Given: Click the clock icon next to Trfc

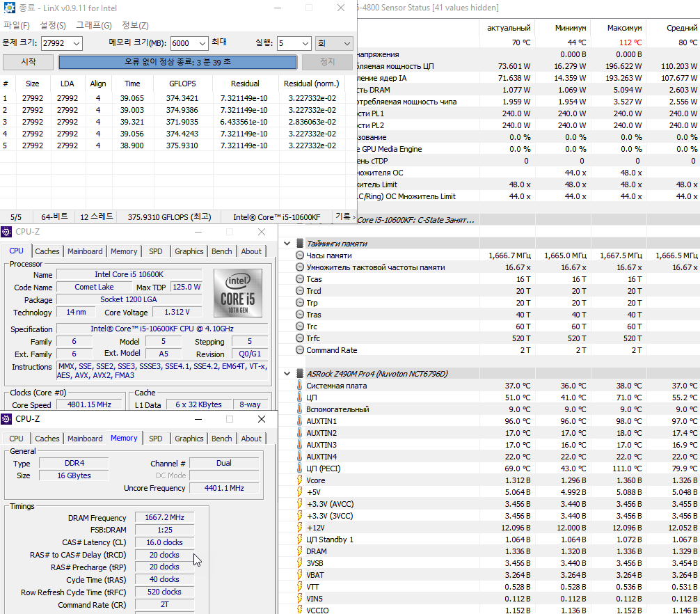Looking at the screenshot, I should [x=300, y=338].
